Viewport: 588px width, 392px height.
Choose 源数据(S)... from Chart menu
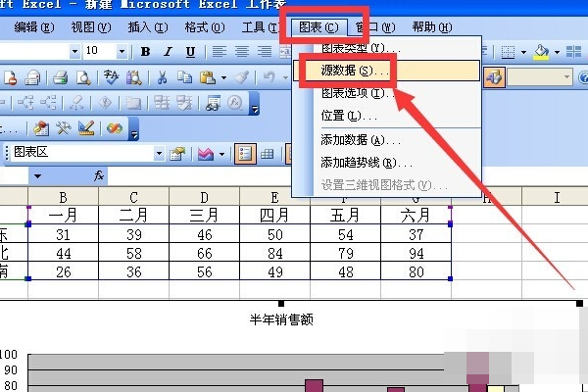(386, 71)
